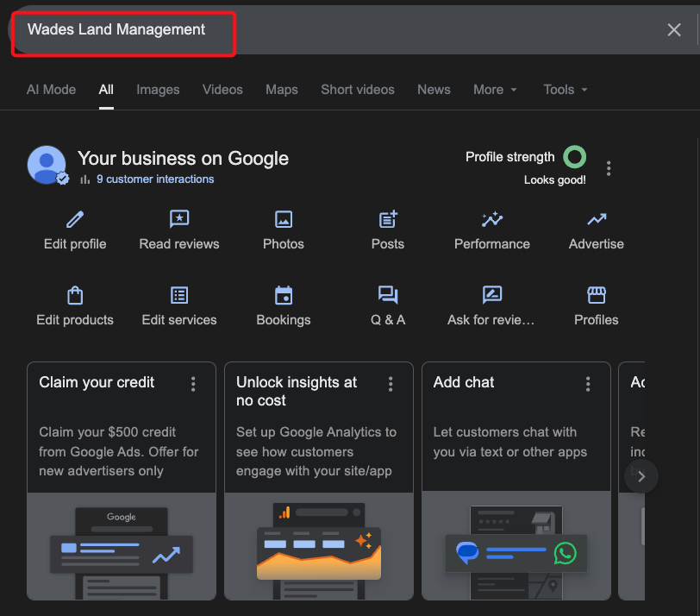Open Edit services list icon
The image size is (700, 616).
coord(179,296)
